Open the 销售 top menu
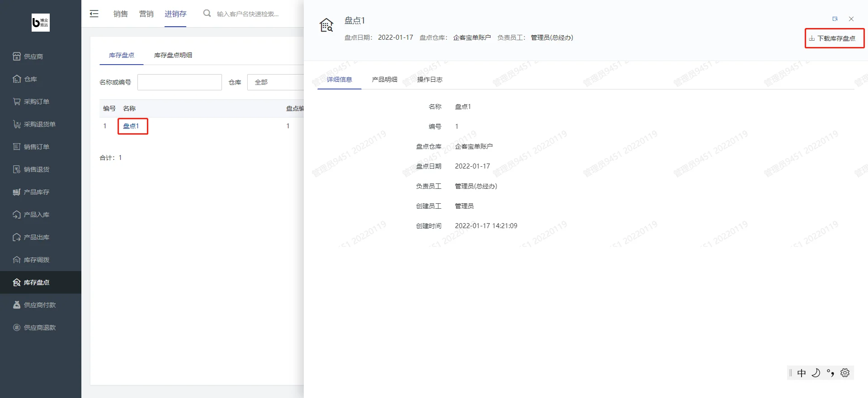 tap(121, 14)
